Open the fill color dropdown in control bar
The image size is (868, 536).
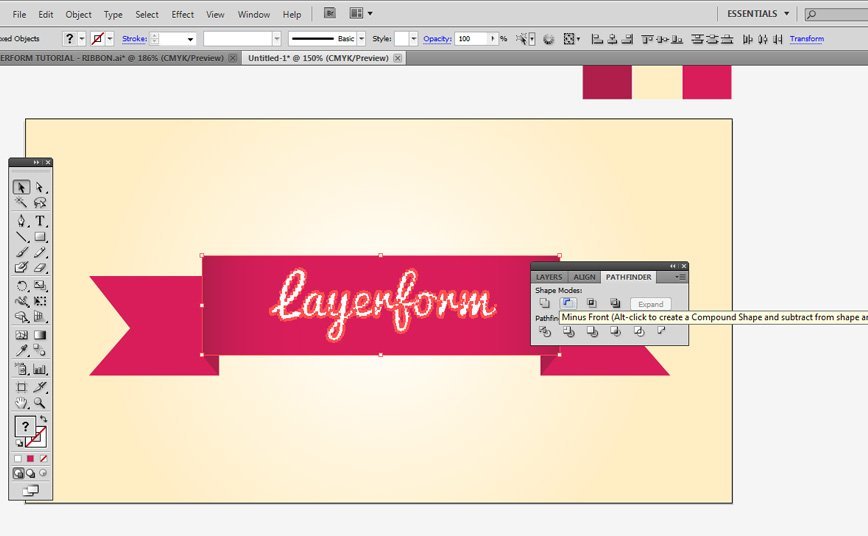pos(82,38)
